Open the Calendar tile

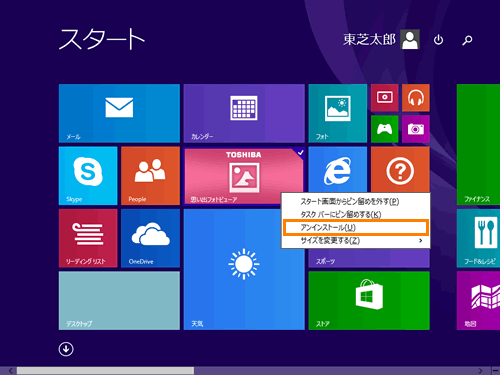pyautogui.click(x=244, y=113)
